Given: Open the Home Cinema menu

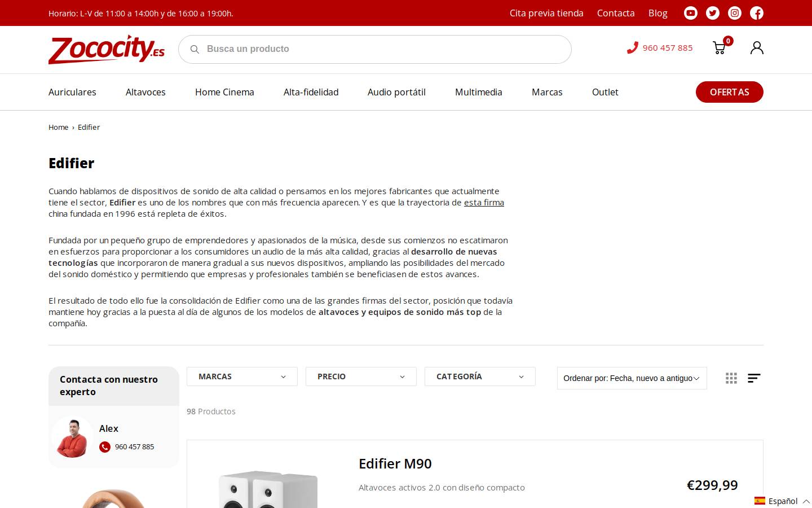Looking at the screenshot, I should point(224,92).
